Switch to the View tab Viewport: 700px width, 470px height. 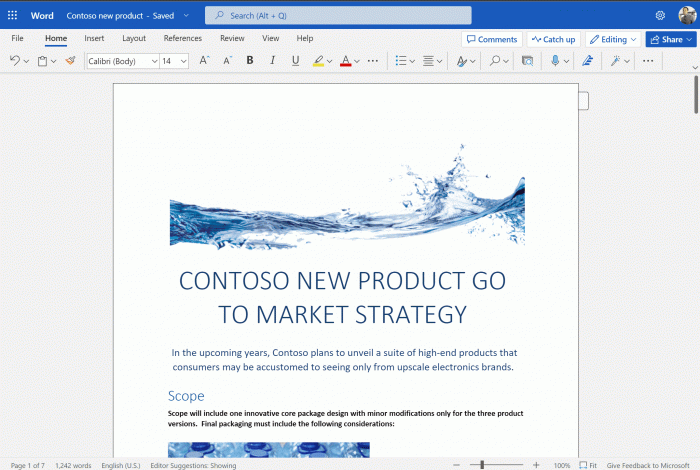click(271, 38)
